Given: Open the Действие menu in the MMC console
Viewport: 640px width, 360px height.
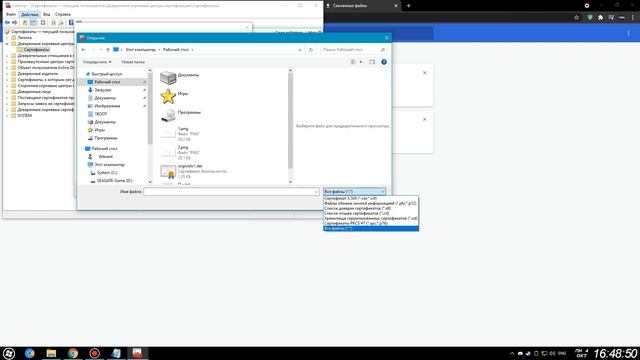Looking at the screenshot, I should pyautogui.click(x=29, y=14).
